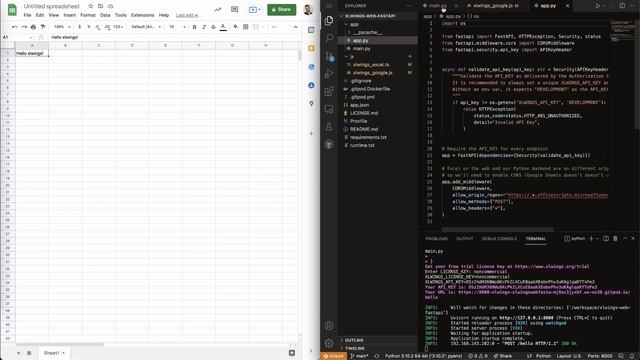The image size is (640, 360).
Task: Kill terminal with trash icon
Action: [x=615, y=238]
